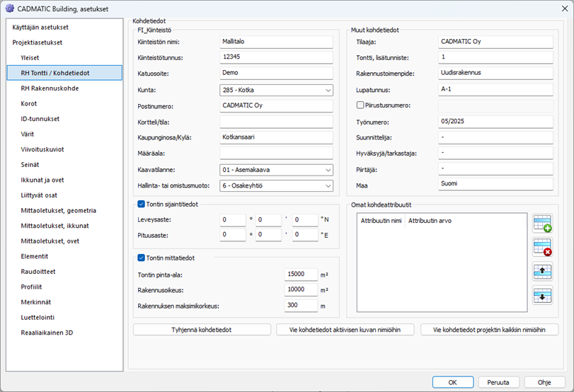The width and height of the screenshot is (574, 392).
Task: Disable Tontin sijaintitiedot checkbox
Action: coord(142,204)
